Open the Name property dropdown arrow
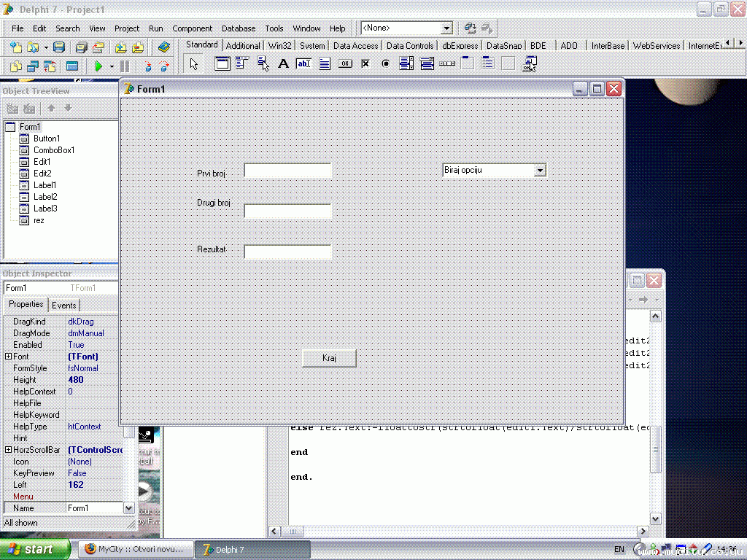This screenshot has width=747, height=560. tap(128, 508)
